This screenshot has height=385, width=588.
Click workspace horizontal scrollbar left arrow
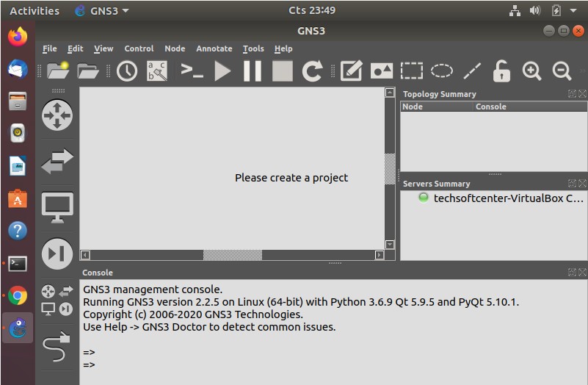coord(85,255)
